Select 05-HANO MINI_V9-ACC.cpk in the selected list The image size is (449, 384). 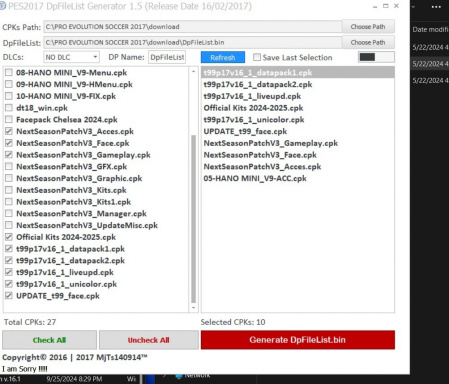(x=298, y=178)
